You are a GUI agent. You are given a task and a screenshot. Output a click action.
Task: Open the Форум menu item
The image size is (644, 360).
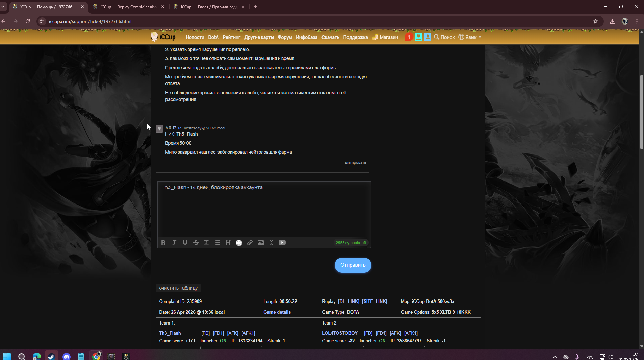(285, 37)
